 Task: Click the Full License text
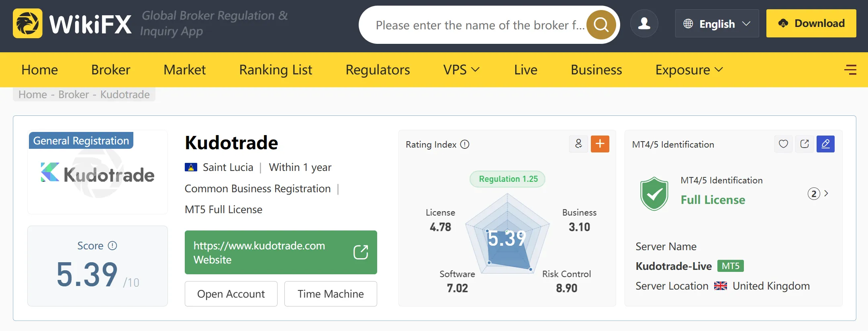coord(713,200)
